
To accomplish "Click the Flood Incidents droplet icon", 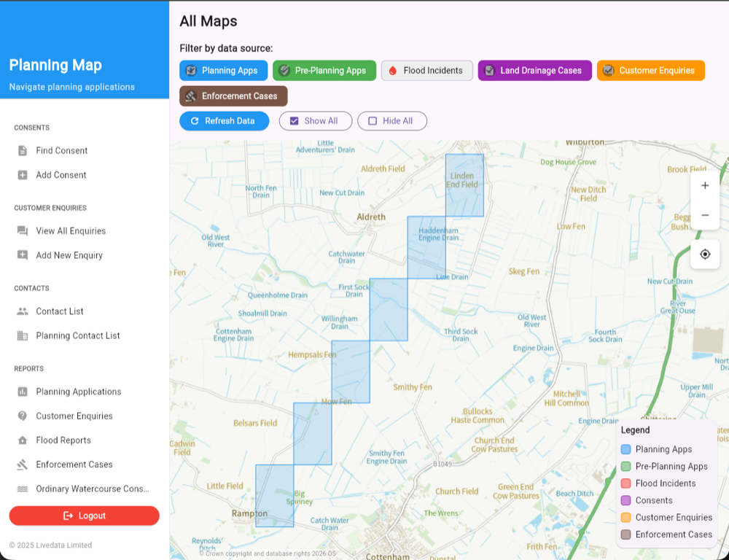I will click(393, 71).
